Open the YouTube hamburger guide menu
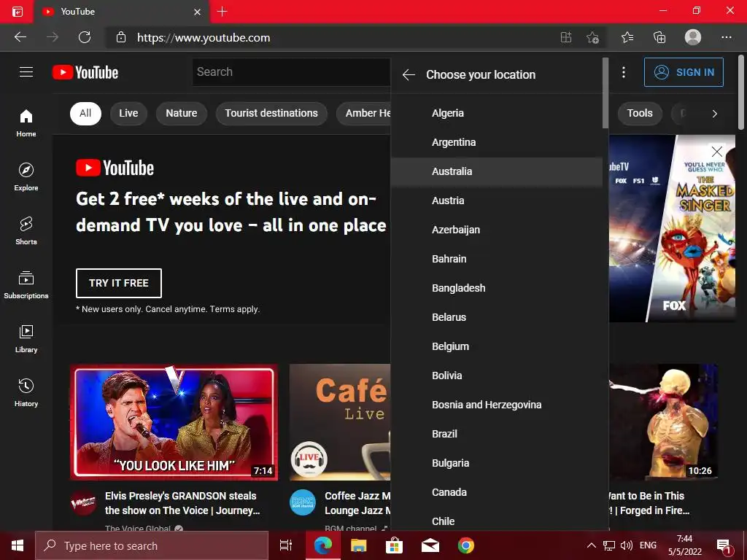Screen dimensions: 747x560 (x=26, y=72)
